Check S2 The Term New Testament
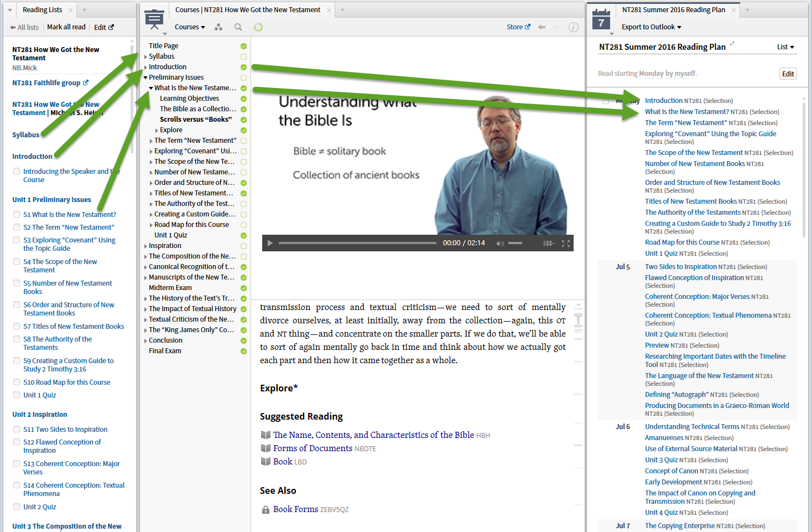812x532 pixels. tap(17, 228)
